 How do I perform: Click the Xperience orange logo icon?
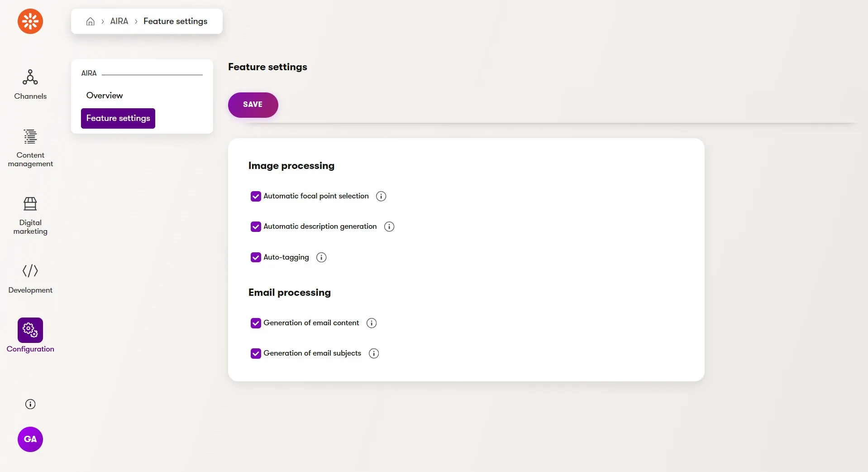[30, 21]
